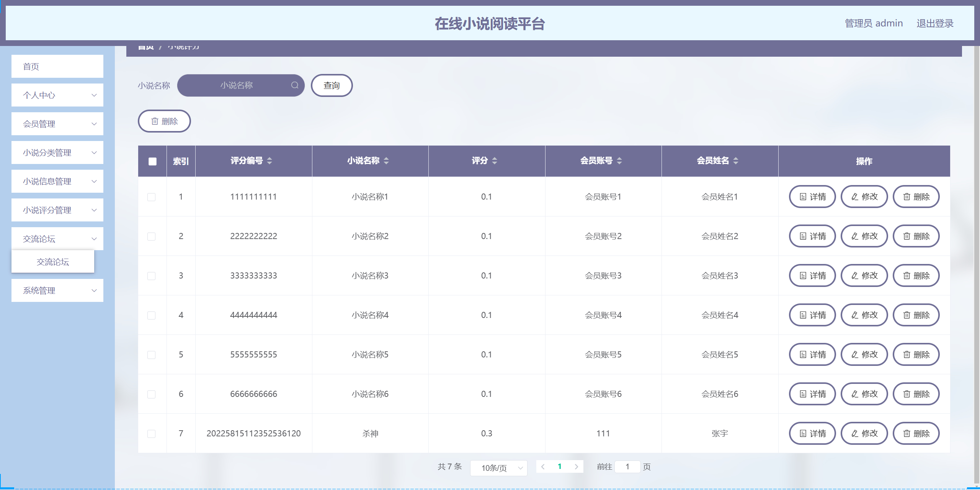Select page 1 in pagination

click(560, 466)
